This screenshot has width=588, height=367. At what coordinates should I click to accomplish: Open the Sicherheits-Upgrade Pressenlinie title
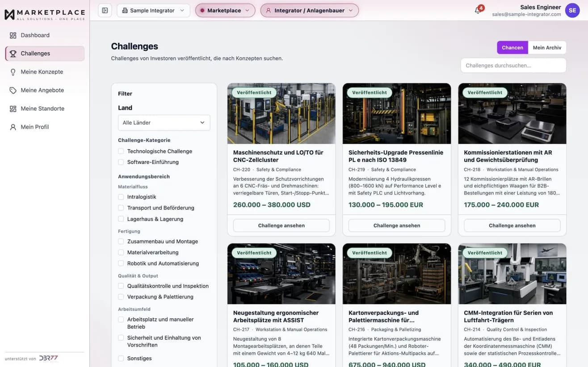point(396,156)
